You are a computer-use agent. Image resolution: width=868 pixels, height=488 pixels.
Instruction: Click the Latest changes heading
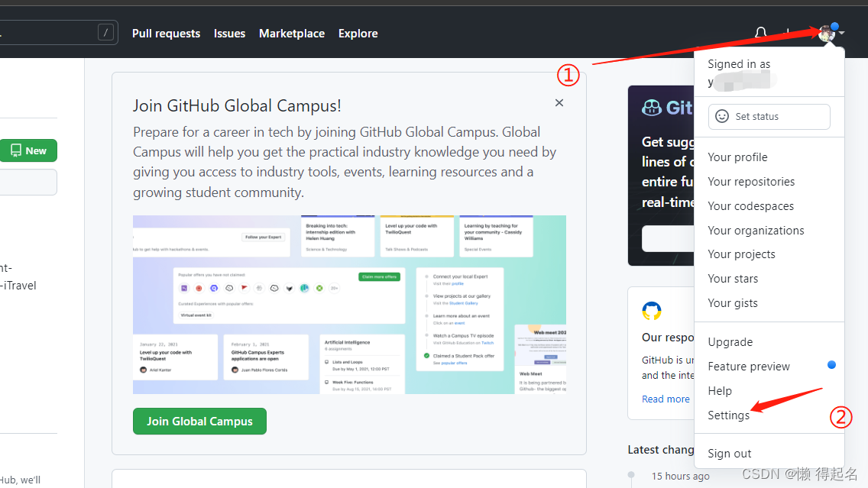tap(661, 449)
